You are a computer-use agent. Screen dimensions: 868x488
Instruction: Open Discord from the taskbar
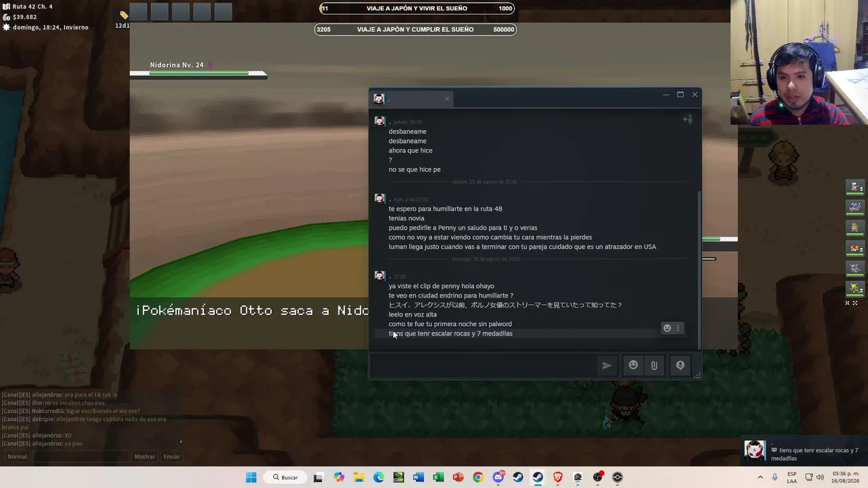pyautogui.click(x=498, y=477)
